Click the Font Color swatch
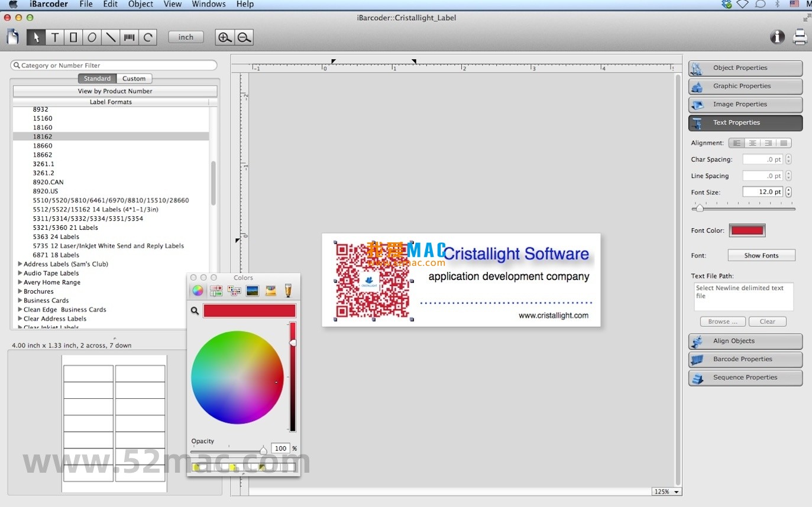 click(747, 230)
